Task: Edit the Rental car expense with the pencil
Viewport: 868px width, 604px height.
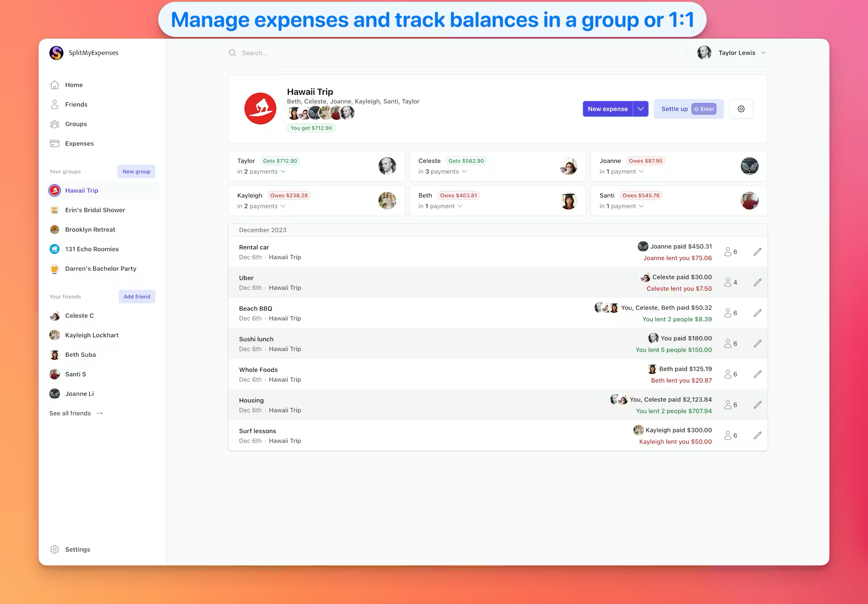Action: coord(757,252)
